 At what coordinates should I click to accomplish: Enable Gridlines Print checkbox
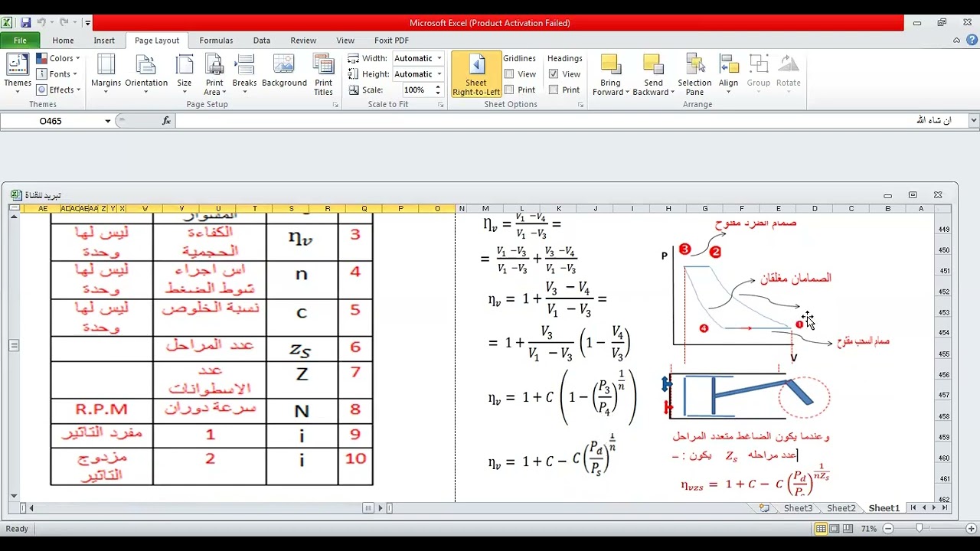point(509,90)
